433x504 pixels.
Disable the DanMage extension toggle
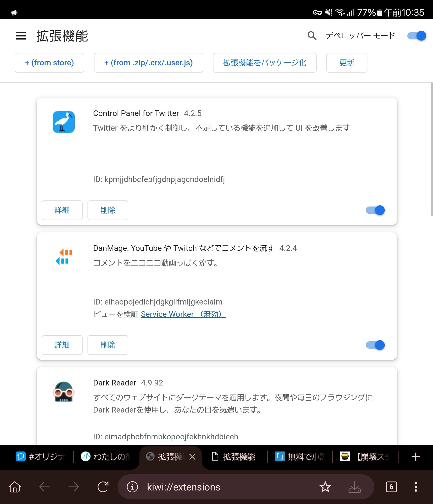click(x=375, y=345)
